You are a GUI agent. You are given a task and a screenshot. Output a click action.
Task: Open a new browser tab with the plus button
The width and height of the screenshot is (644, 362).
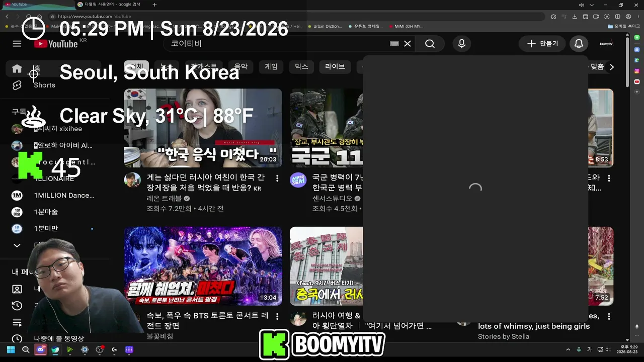(x=154, y=5)
